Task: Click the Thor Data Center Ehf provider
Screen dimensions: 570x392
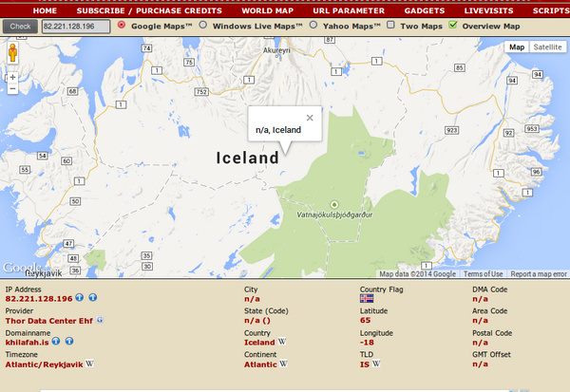Action: click(x=49, y=321)
